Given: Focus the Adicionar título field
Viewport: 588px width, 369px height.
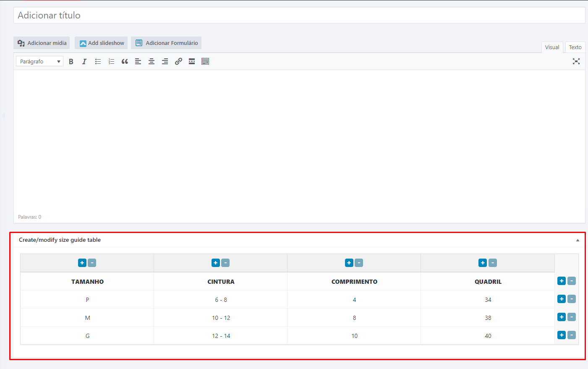Looking at the screenshot, I should click(299, 15).
